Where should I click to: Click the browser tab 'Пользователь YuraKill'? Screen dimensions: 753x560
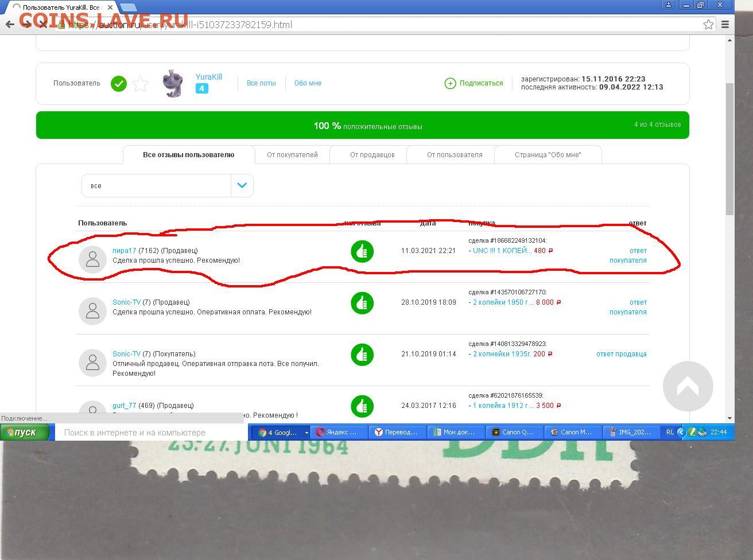click(x=60, y=7)
